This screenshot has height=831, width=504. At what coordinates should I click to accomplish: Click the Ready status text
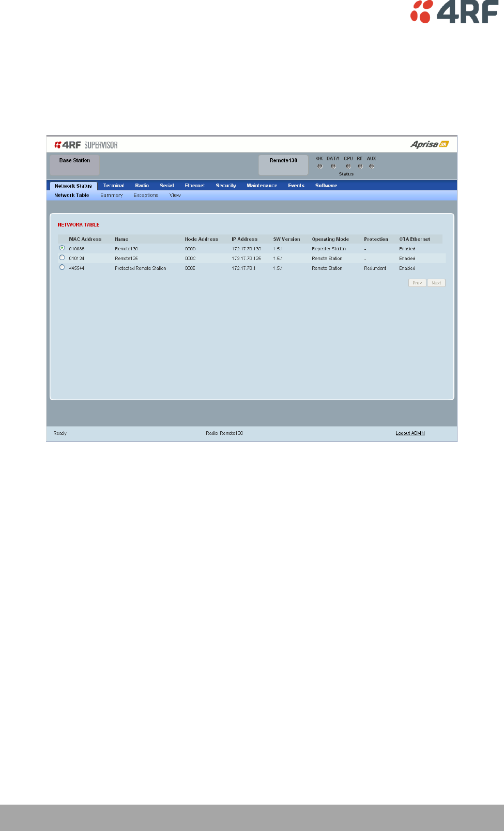click(x=60, y=433)
